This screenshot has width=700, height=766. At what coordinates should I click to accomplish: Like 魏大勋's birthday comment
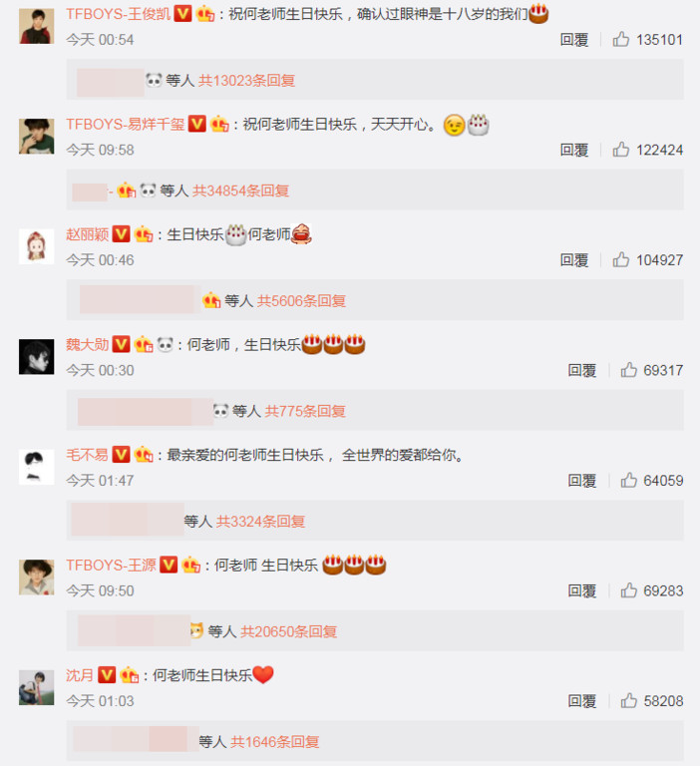628,370
